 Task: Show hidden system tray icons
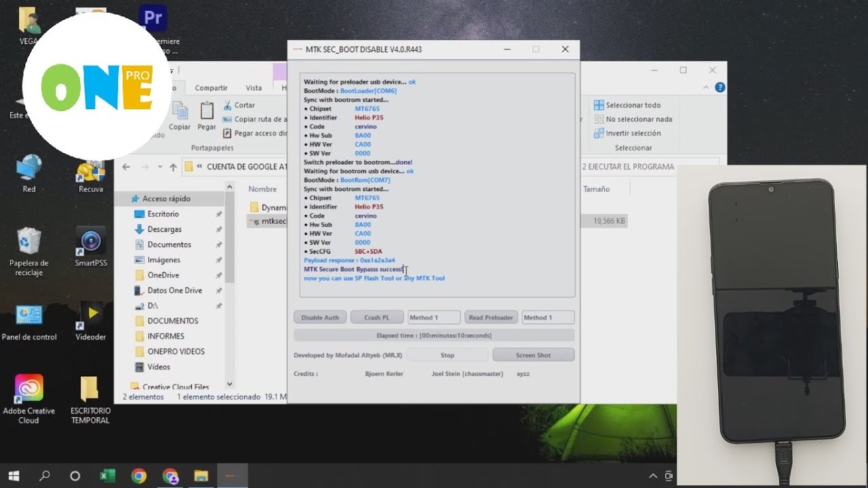[652, 476]
